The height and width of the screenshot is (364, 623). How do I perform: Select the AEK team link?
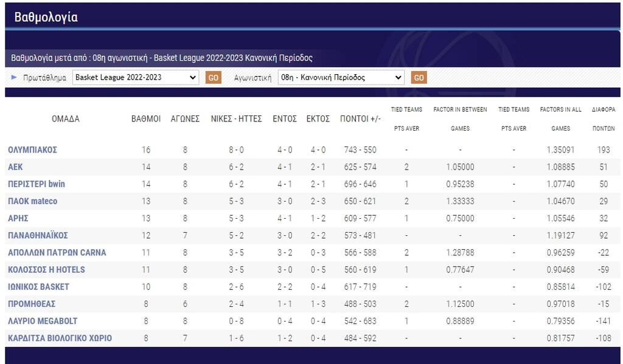pos(15,167)
